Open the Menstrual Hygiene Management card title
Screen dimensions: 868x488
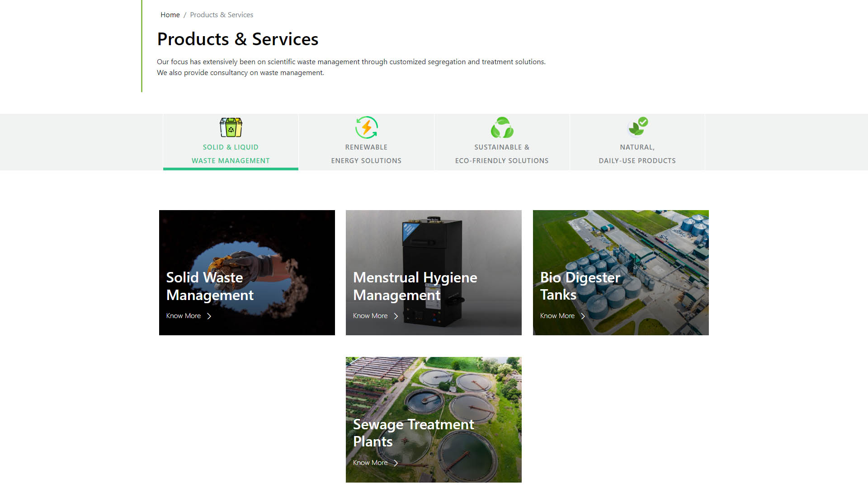pos(415,286)
